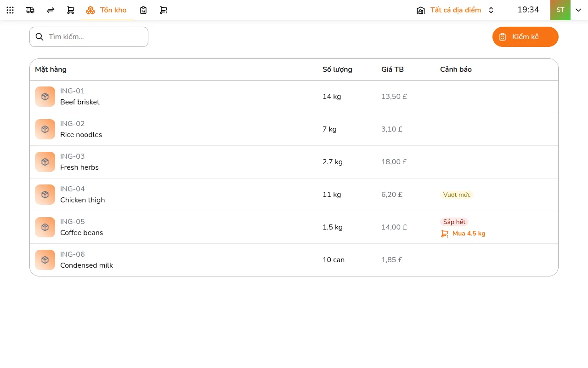Select the Tồn kho tab
This screenshot has height=368, width=588.
click(107, 10)
